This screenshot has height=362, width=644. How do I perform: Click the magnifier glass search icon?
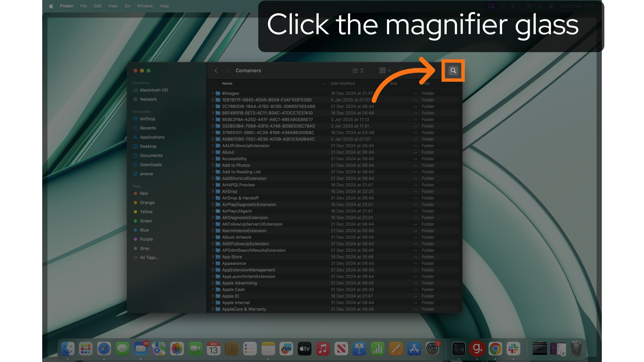pos(453,70)
